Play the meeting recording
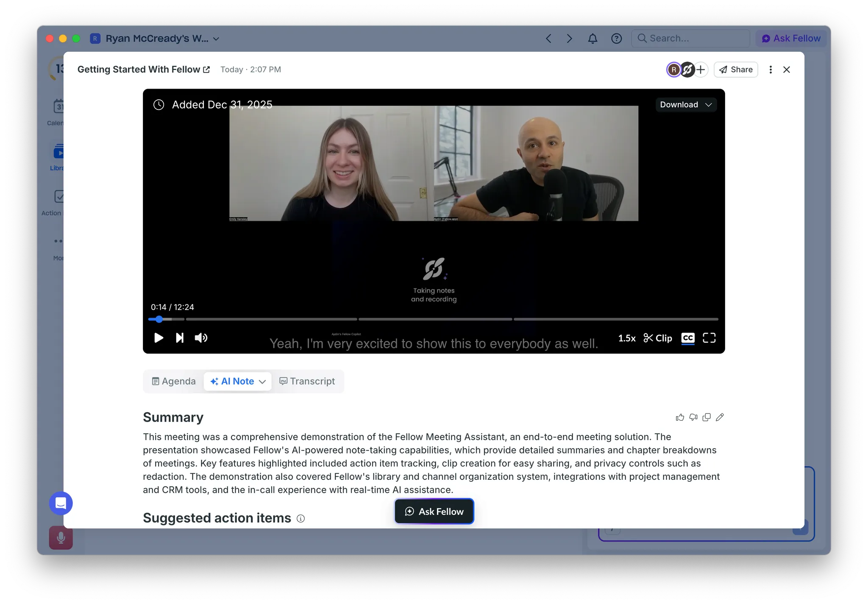Viewport: 868px width, 604px height. pyautogui.click(x=159, y=338)
